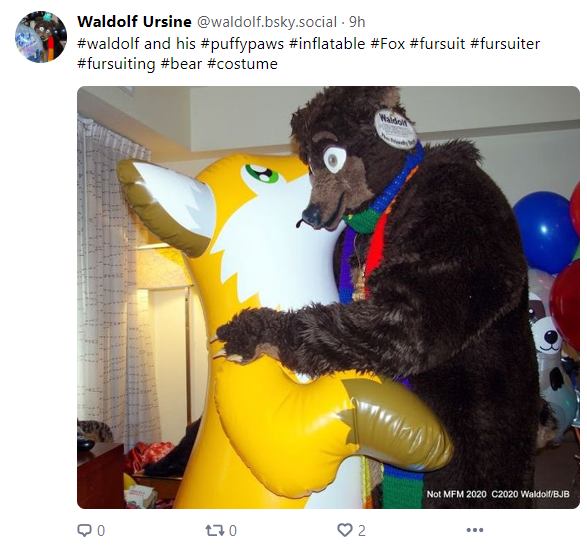Viewport: 587px width, 545px height.
Task: Open the #fursuit hashtag
Action: [437, 44]
